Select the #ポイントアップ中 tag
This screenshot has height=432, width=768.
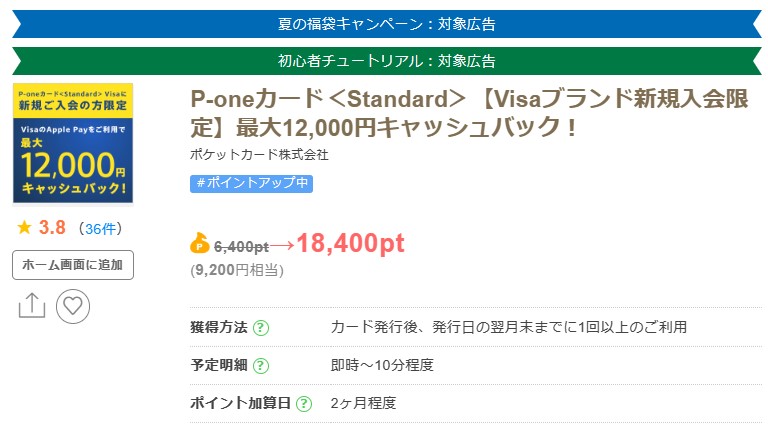pyautogui.click(x=251, y=183)
